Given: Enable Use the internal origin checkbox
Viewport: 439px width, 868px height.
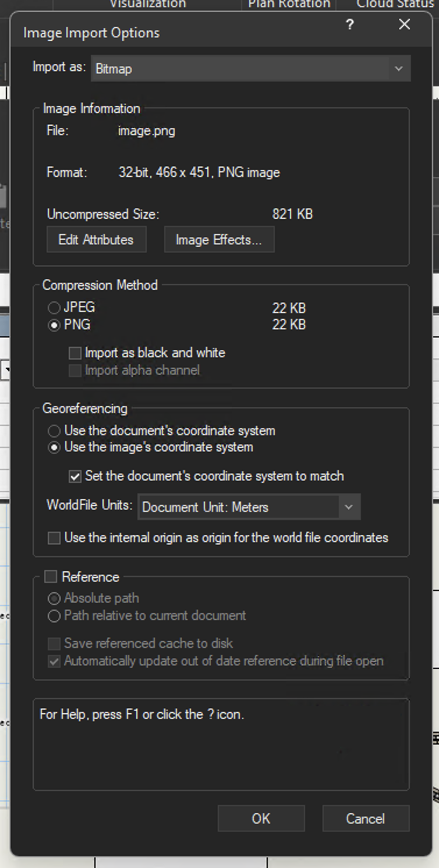Looking at the screenshot, I should [54, 538].
